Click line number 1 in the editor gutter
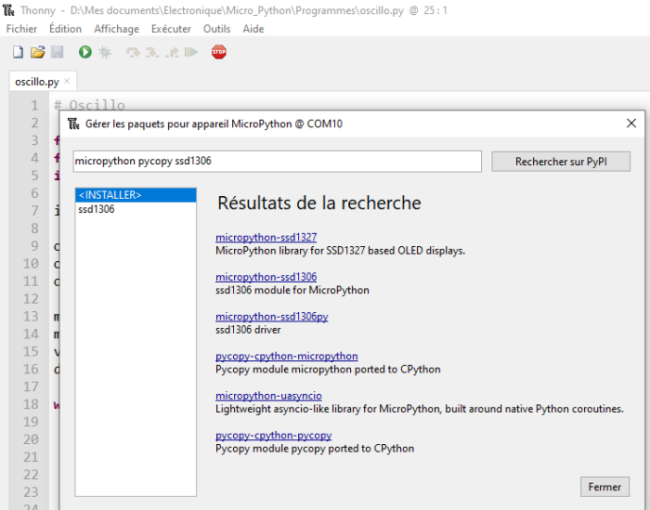Viewport: 650px width, 510px height. click(x=34, y=105)
